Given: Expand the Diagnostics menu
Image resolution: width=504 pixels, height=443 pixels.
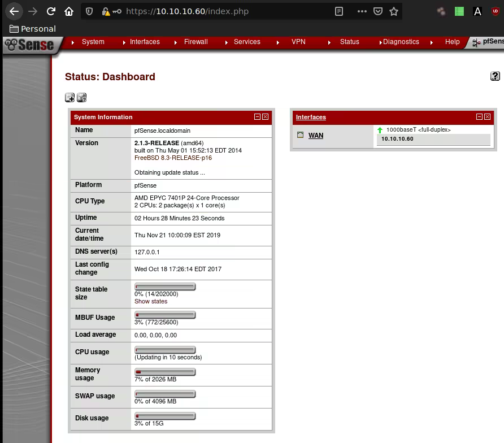Looking at the screenshot, I should [401, 42].
